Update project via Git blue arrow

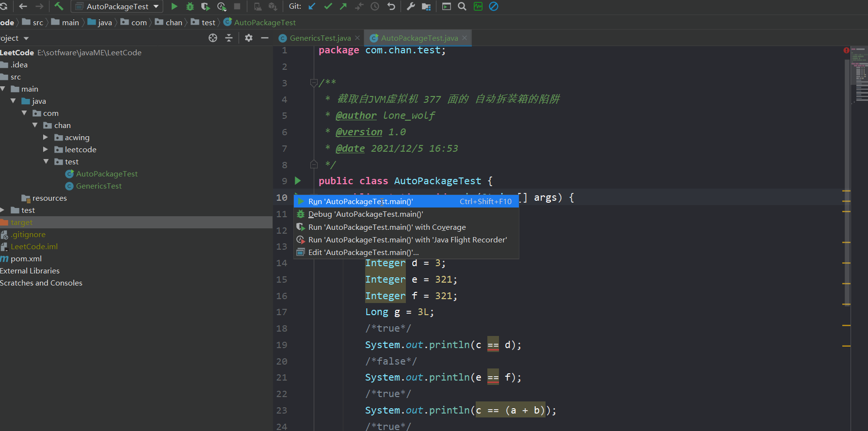312,6
